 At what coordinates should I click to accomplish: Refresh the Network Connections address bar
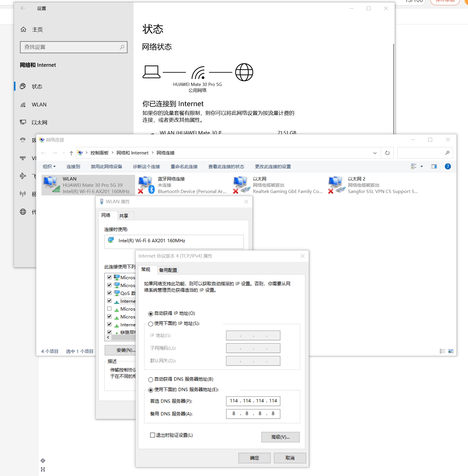click(387, 153)
